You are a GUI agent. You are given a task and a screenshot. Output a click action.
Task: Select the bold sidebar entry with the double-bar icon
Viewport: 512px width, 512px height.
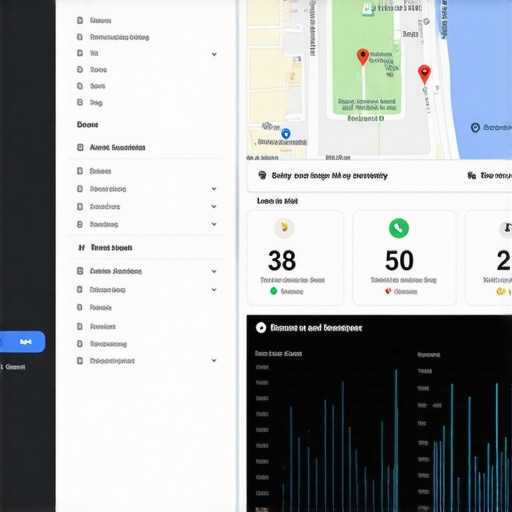pos(147,248)
